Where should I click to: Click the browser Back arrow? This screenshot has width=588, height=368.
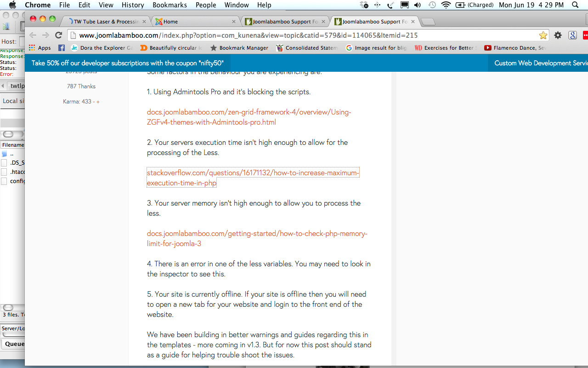click(33, 35)
